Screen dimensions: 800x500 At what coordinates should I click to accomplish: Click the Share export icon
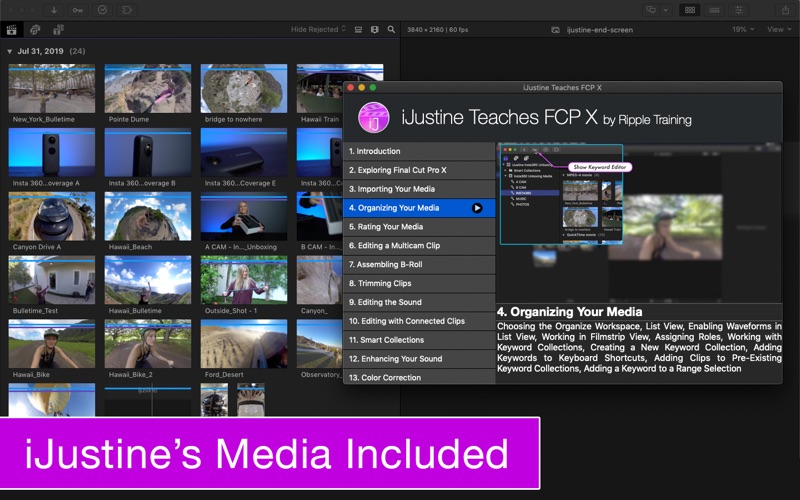(785, 10)
